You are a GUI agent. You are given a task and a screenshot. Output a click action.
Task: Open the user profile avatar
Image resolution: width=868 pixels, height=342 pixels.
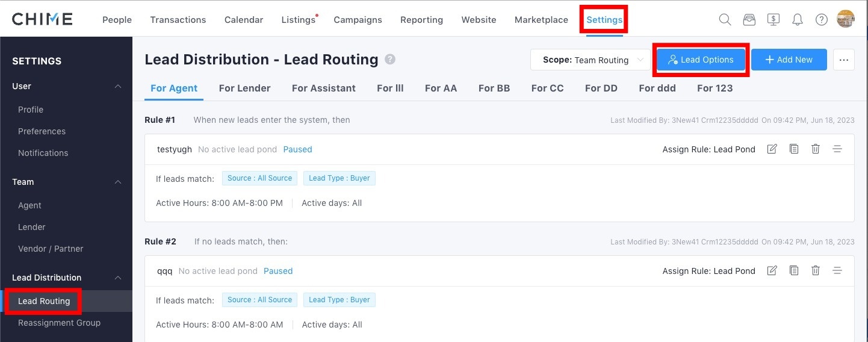(846, 19)
